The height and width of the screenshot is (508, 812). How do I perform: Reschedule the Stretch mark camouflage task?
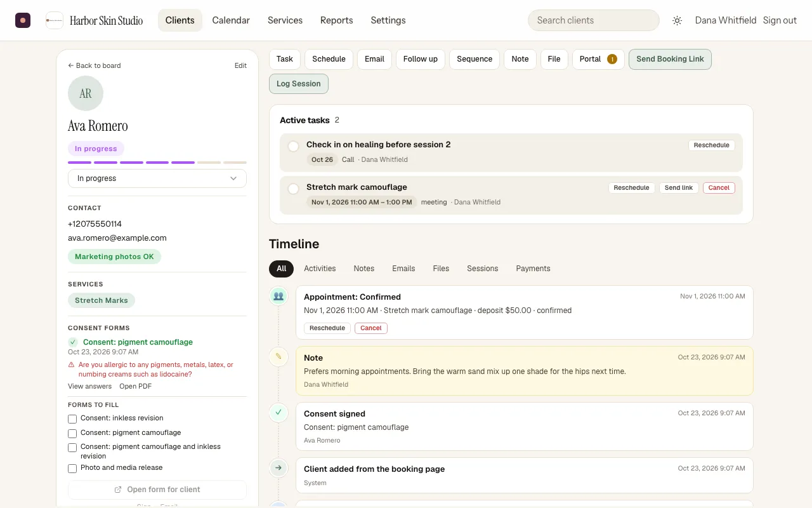click(631, 188)
